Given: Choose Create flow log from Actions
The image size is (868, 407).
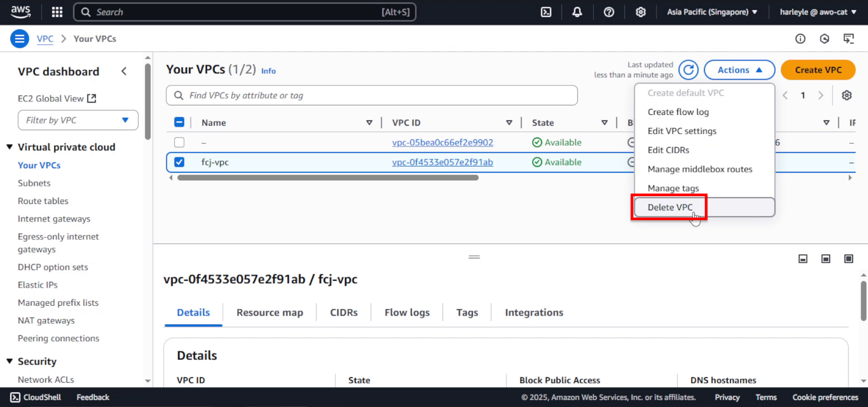Looking at the screenshot, I should [x=704, y=112].
